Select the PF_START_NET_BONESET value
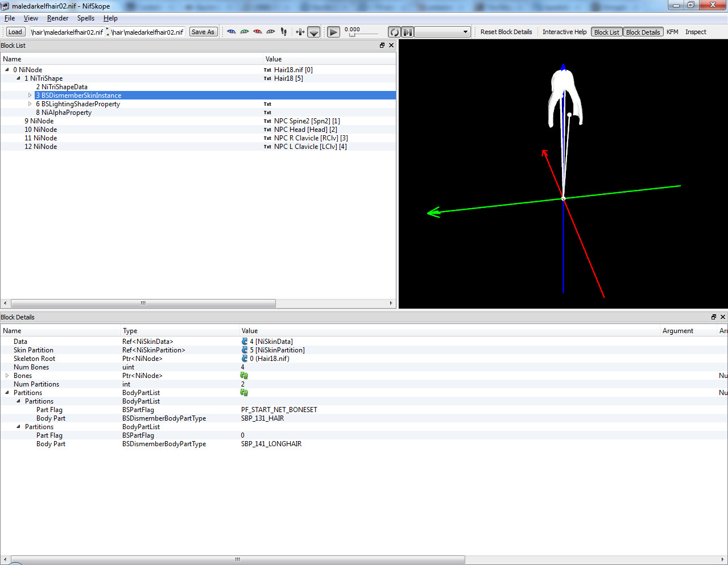This screenshot has width=728, height=565. point(279,410)
